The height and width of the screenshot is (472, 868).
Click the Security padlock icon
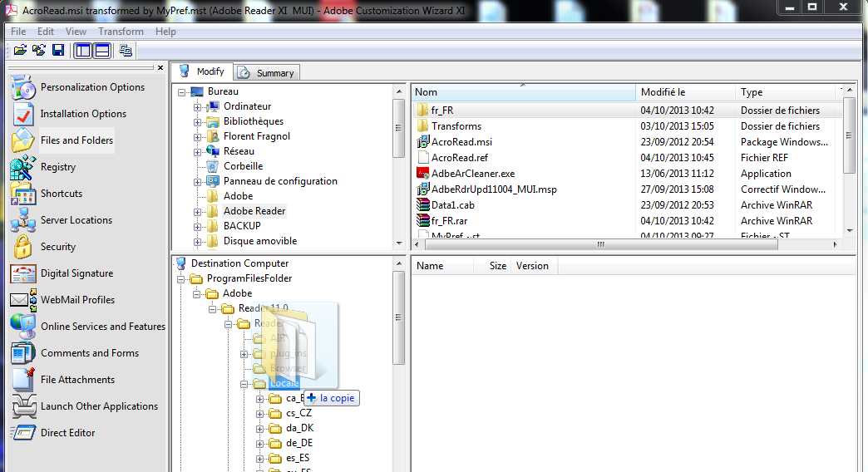coord(22,247)
